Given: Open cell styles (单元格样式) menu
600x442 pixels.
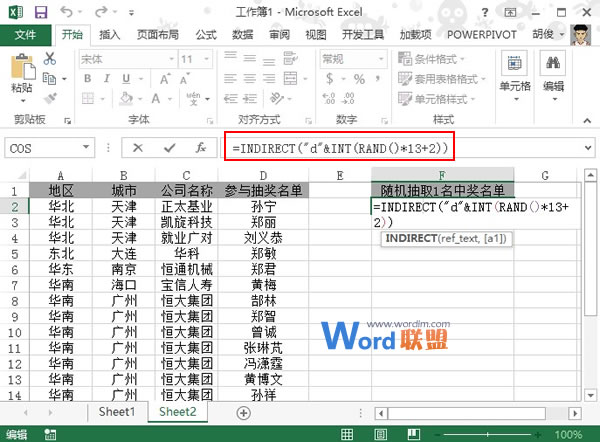Looking at the screenshot, I should pyautogui.click(x=436, y=99).
